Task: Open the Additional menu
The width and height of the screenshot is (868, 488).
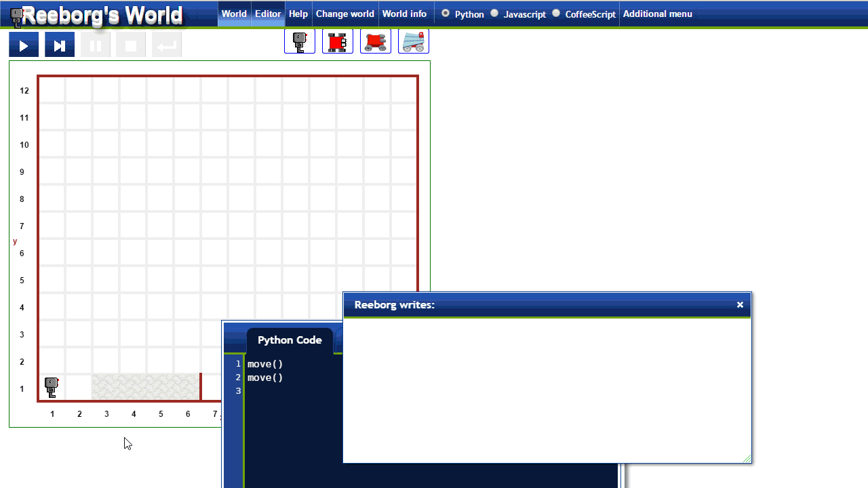Action: point(658,14)
